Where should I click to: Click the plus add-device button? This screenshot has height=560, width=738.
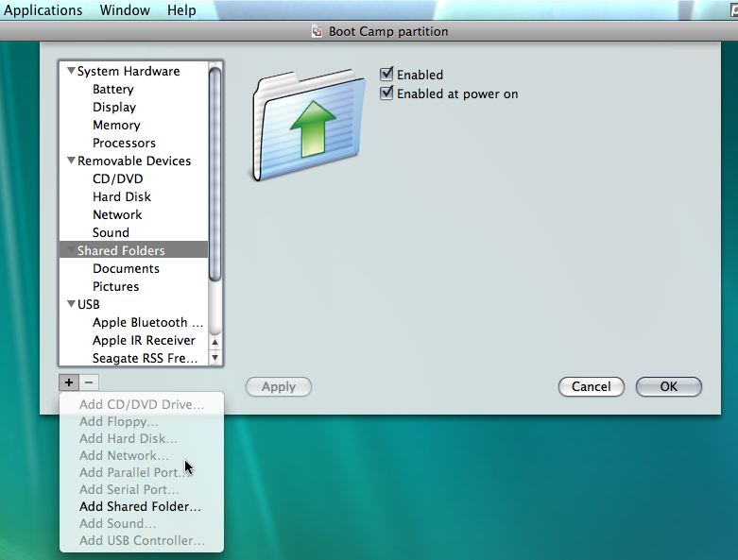(x=69, y=382)
